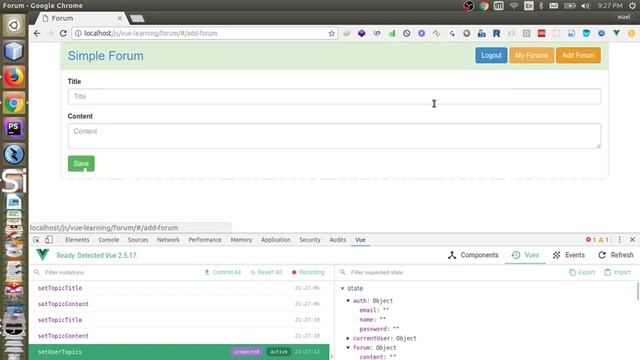Open Firefox from the Ubuntu dock
This screenshot has width=640, height=360.
point(14,77)
